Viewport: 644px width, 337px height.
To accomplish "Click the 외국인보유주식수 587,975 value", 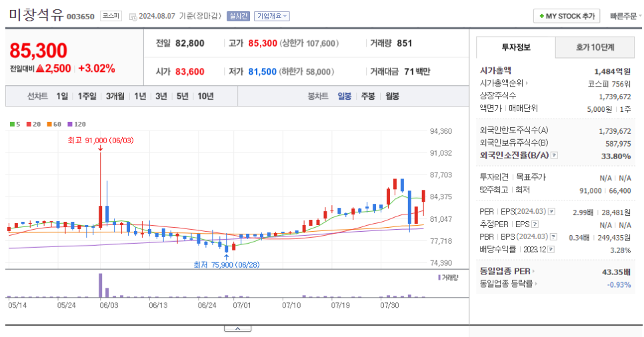I will [x=618, y=144].
